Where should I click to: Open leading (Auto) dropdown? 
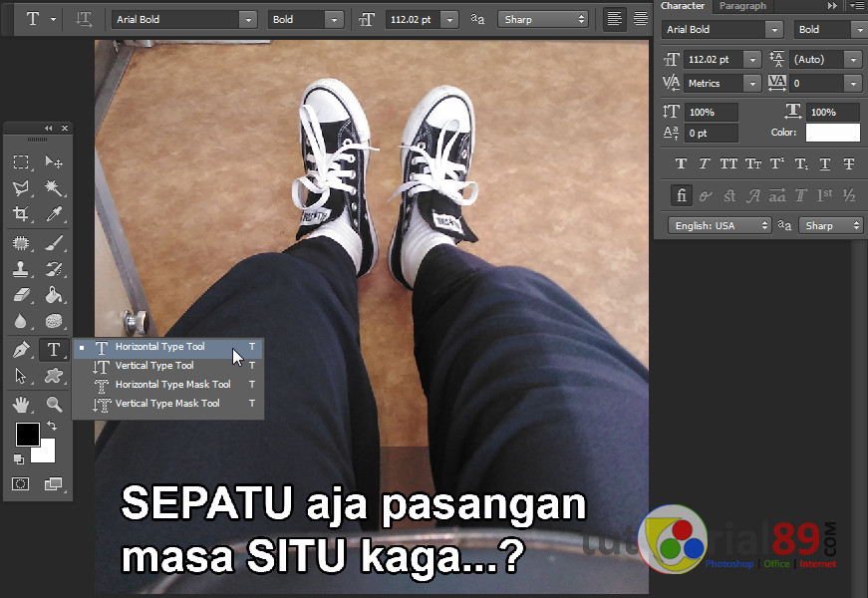coord(854,59)
